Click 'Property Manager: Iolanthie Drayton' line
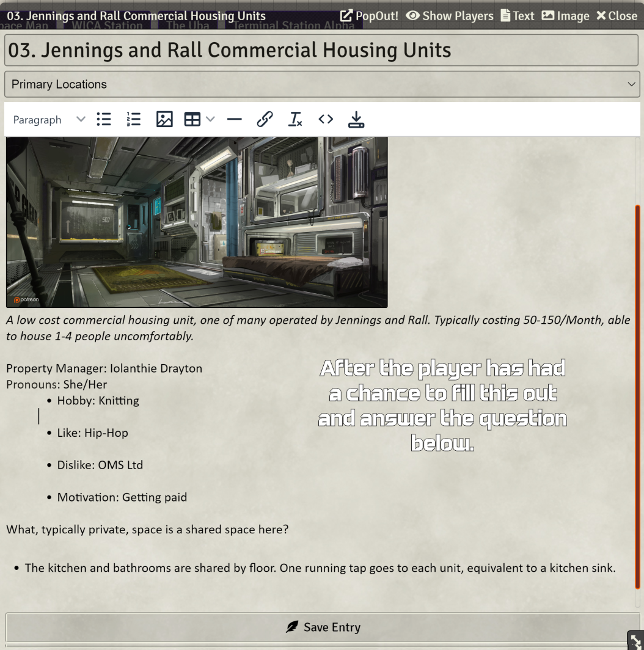 (x=104, y=368)
